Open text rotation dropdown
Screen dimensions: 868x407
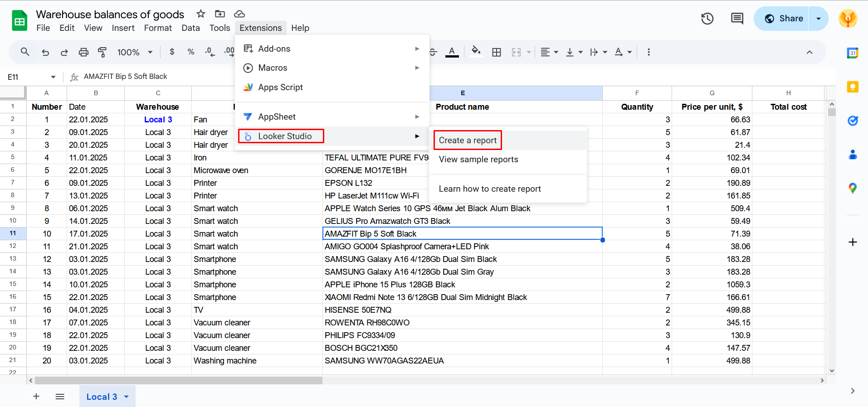pyautogui.click(x=623, y=52)
